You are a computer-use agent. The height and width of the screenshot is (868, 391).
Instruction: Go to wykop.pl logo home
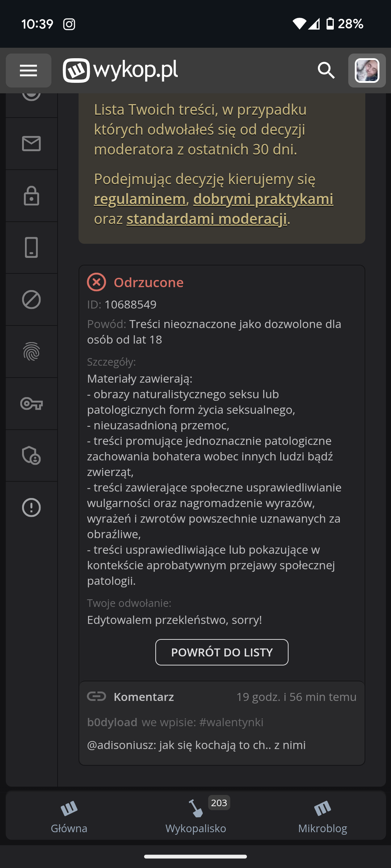coord(121,71)
